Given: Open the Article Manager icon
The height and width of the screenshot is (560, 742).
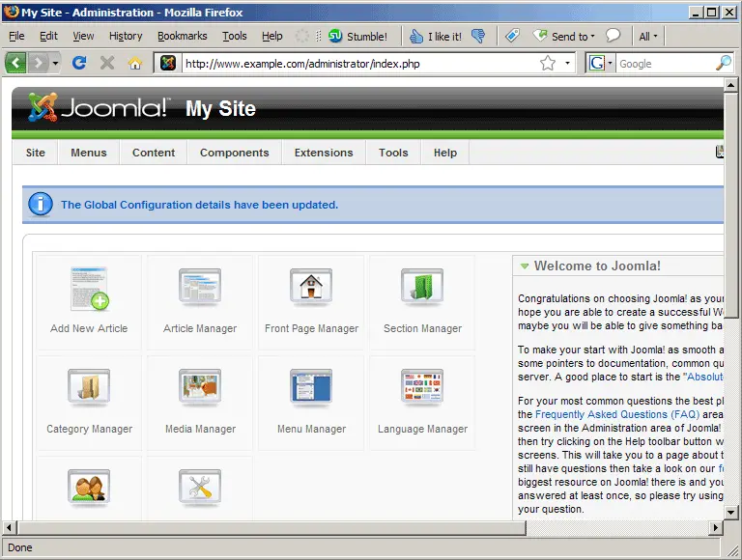Looking at the screenshot, I should tap(200, 287).
